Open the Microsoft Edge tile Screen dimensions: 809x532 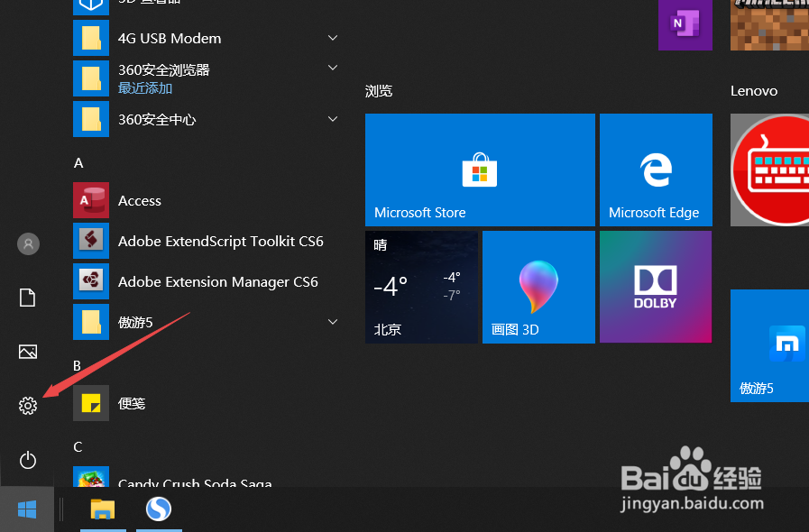(656, 170)
